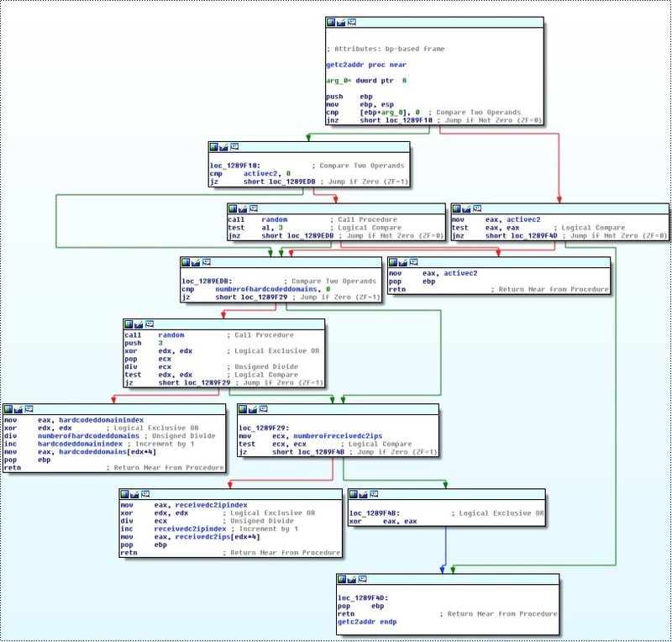Click 'getc2addr endp' line in bottom node
The height and width of the screenshot is (642, 672).
[x=366, y=622]
